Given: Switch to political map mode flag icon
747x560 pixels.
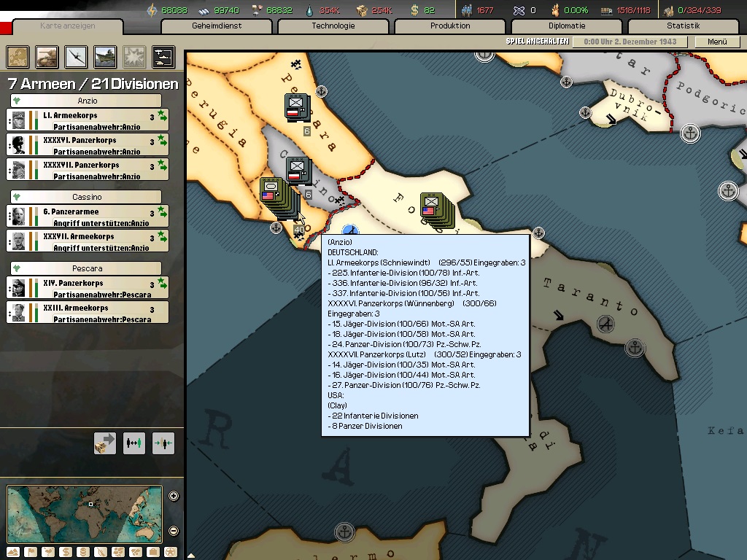Looking at the screenshot, I should [31, 553].
